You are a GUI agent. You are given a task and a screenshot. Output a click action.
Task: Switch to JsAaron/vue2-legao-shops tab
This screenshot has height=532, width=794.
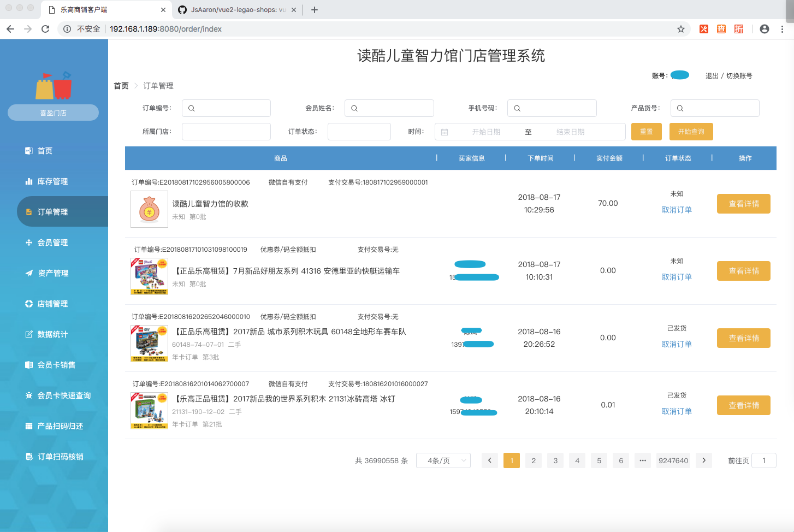pos(237,10)
